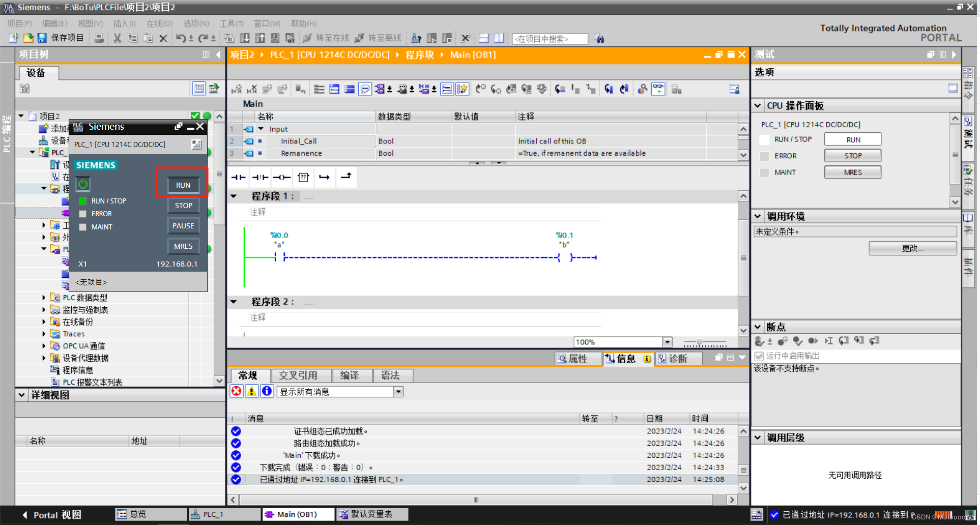Click the upload from device icon
The height and width of the screenshot is (525, 980).
point(260,38)
